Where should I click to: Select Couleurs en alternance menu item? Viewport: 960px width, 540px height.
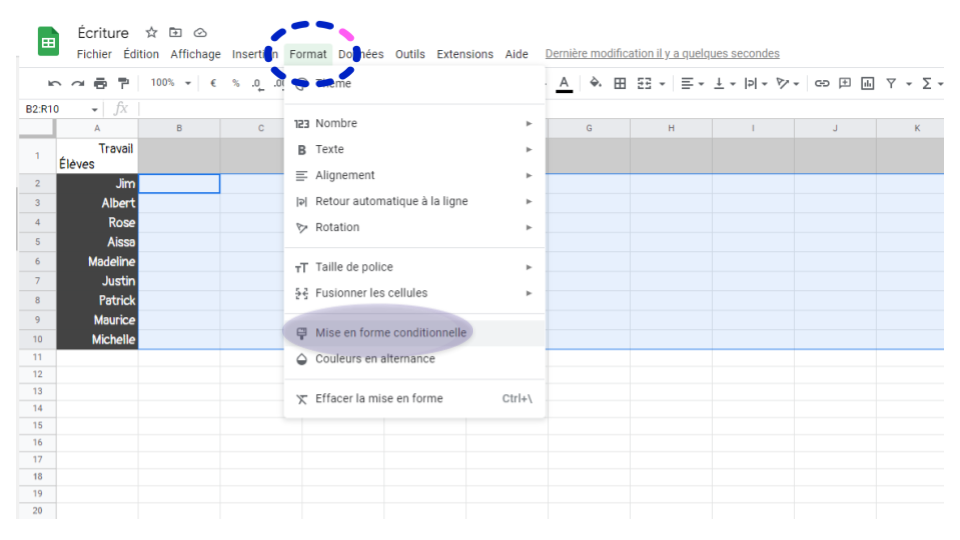point(375,359)
